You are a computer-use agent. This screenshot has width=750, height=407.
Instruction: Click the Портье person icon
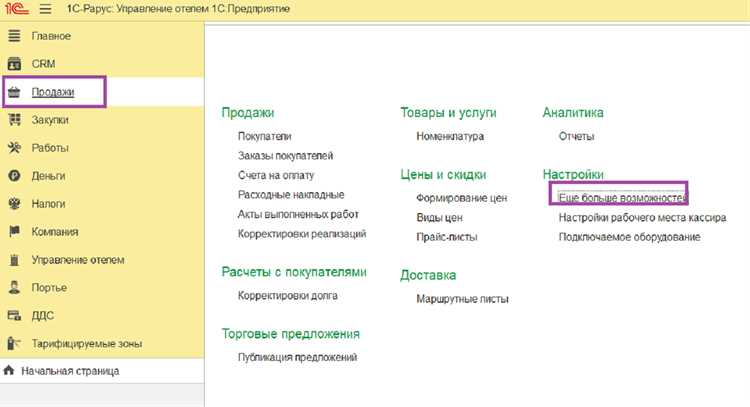click(x=14, y=287)
